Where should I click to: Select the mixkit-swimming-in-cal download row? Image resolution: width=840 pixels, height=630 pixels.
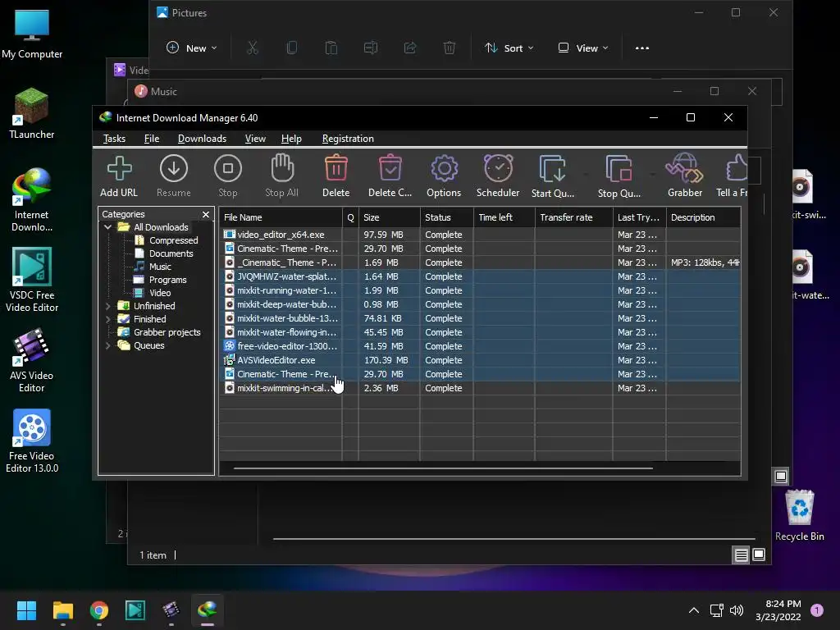pos(480,388)
